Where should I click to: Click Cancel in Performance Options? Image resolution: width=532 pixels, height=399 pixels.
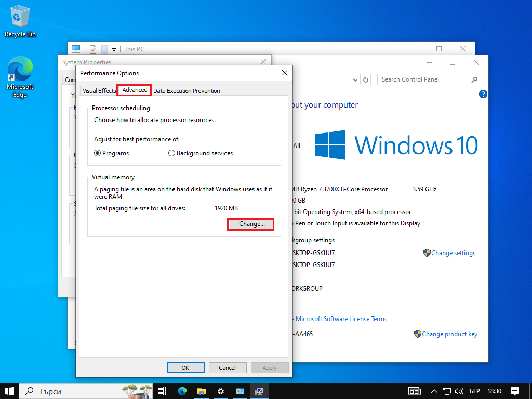click(x=227, y=368)
